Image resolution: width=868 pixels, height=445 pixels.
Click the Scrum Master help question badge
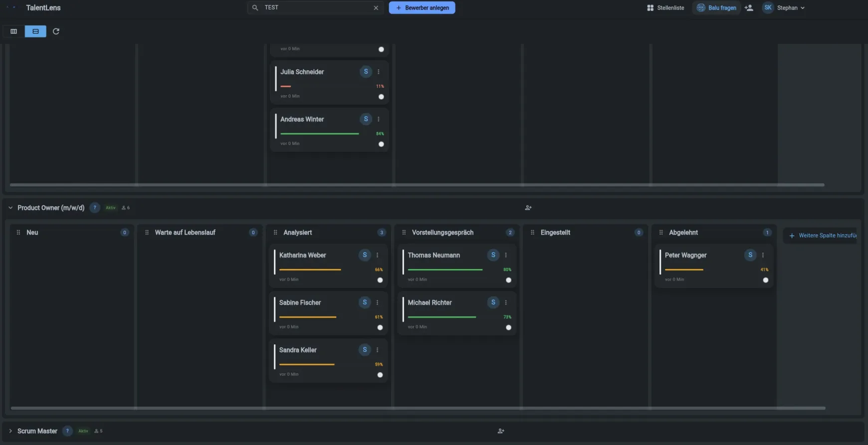point(67,431)
